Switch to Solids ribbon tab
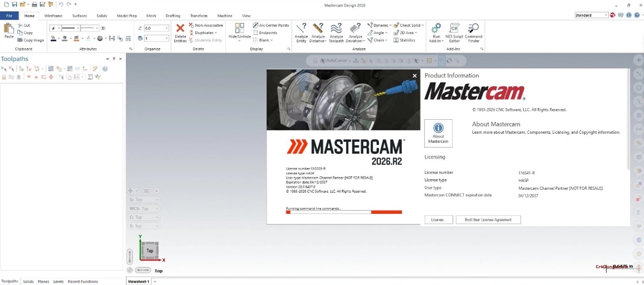 click(102, 16)
